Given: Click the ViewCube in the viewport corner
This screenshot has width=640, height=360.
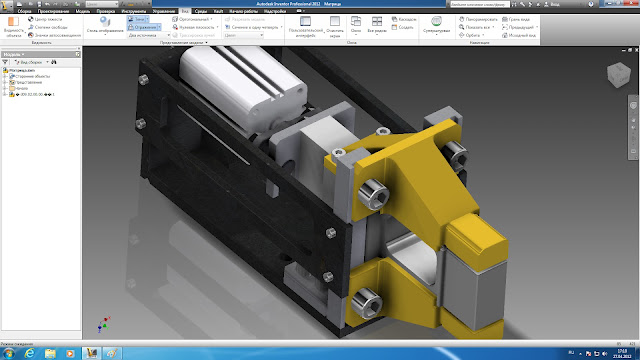Looking at the screenshot, I should pos(619,74).
